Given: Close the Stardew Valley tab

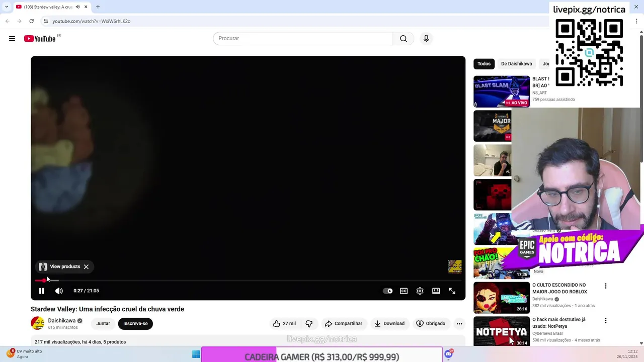Looking at the screenshot, I should point(86,7).
